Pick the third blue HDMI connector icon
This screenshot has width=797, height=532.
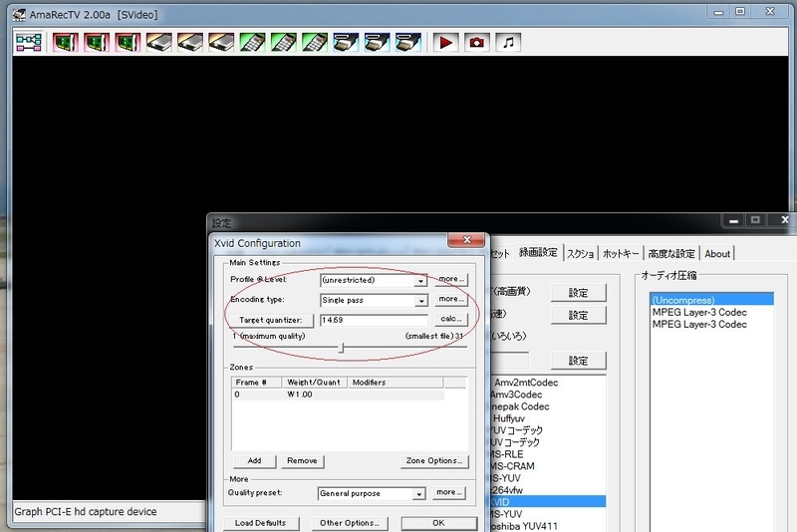pyautogui.click(x=408, y=42)
